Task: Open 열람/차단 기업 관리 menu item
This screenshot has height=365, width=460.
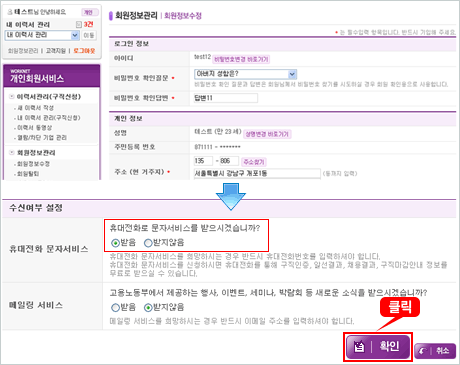Action: pos(42,138)
